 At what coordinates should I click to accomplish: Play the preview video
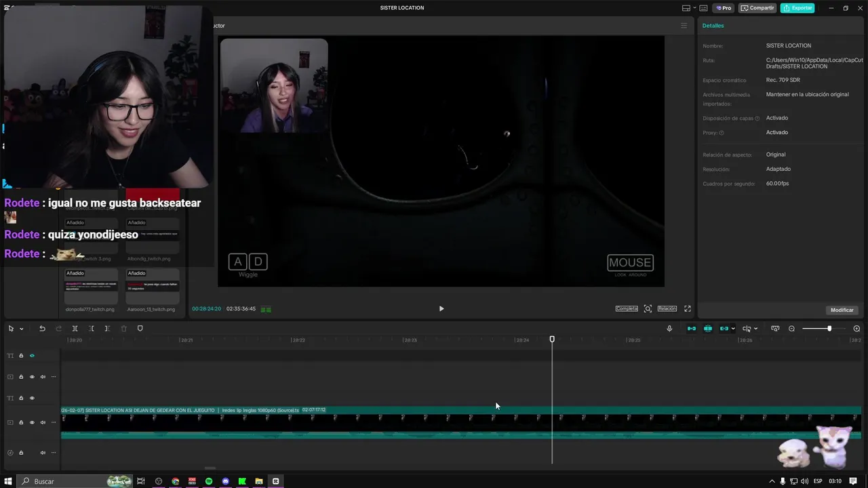click(x=441, y=308)
